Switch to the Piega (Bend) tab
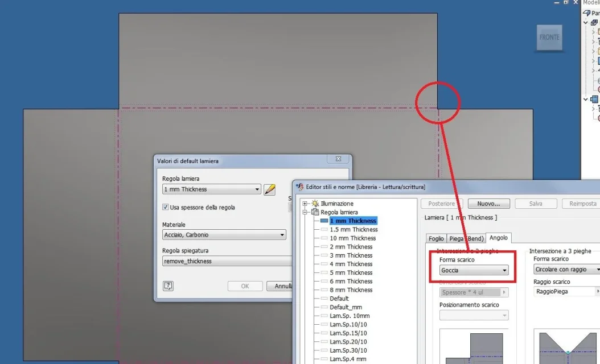This screenshot has width=600, height=364. pos(466,238)
